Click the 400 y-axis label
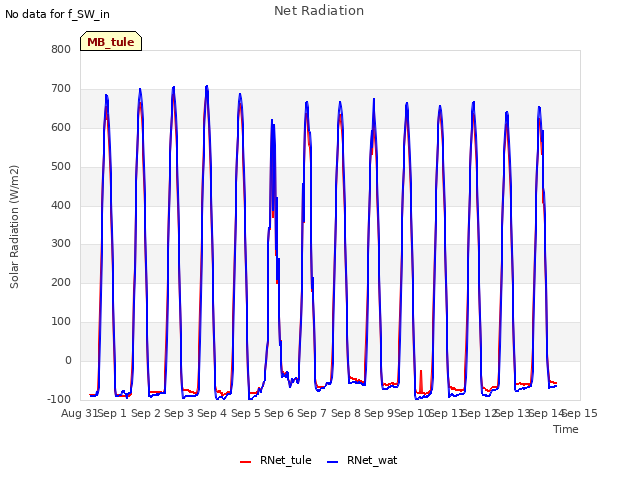 [61, 205]
